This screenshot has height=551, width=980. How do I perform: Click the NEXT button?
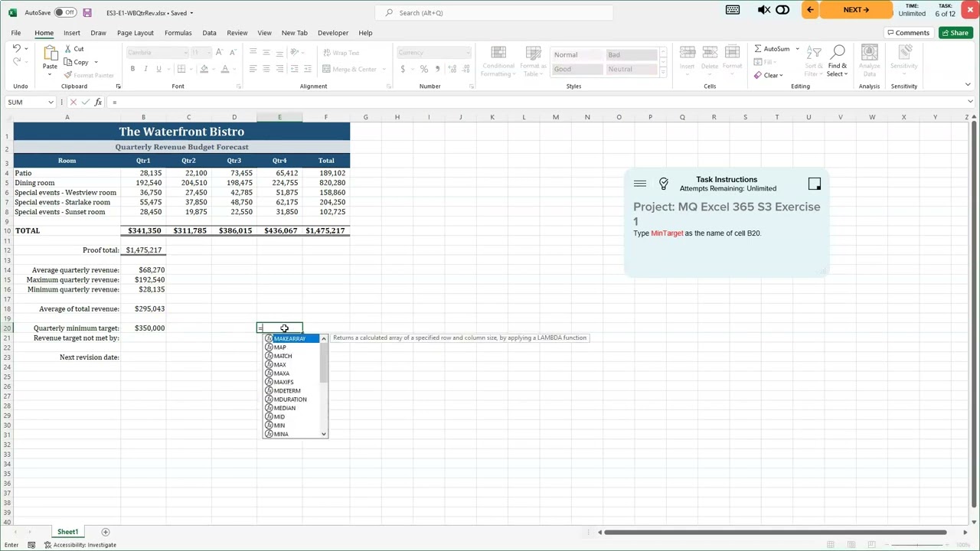click(856, 10)
